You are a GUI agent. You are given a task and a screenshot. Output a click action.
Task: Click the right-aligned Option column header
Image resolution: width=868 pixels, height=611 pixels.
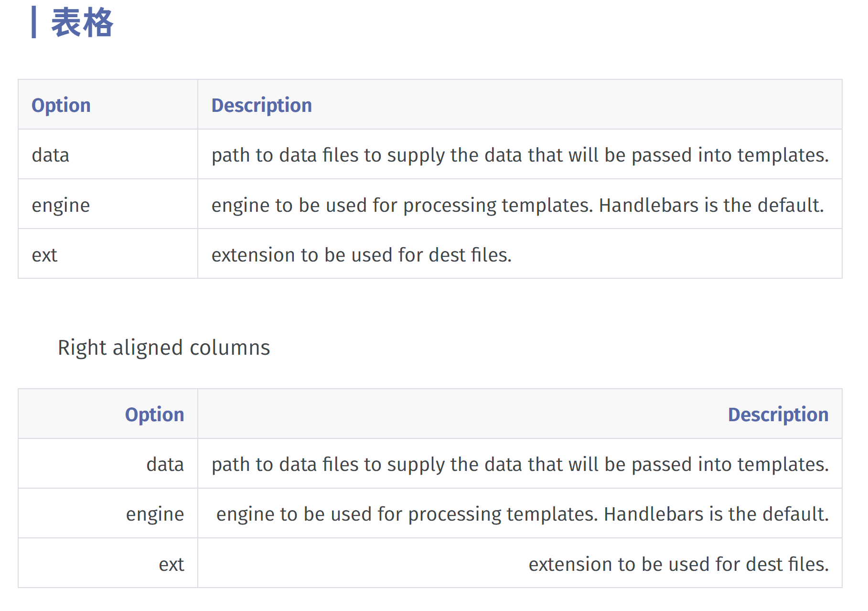[x=154, y=415]
